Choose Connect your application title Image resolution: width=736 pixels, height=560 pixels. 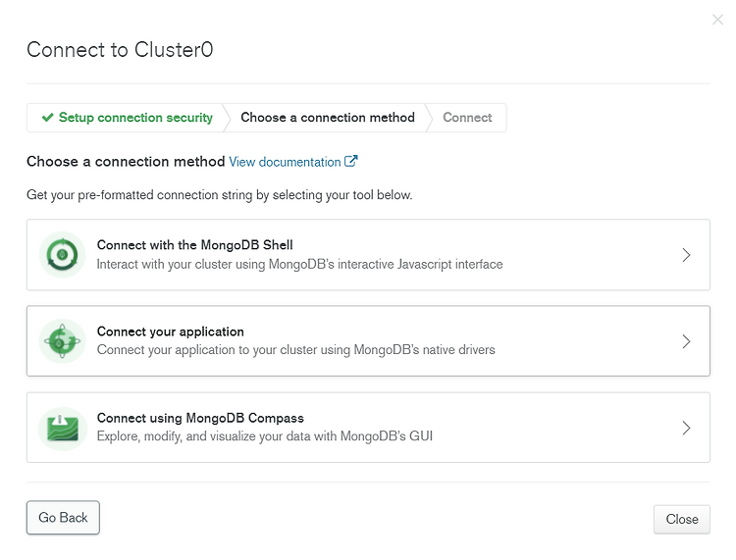[171, 331]
